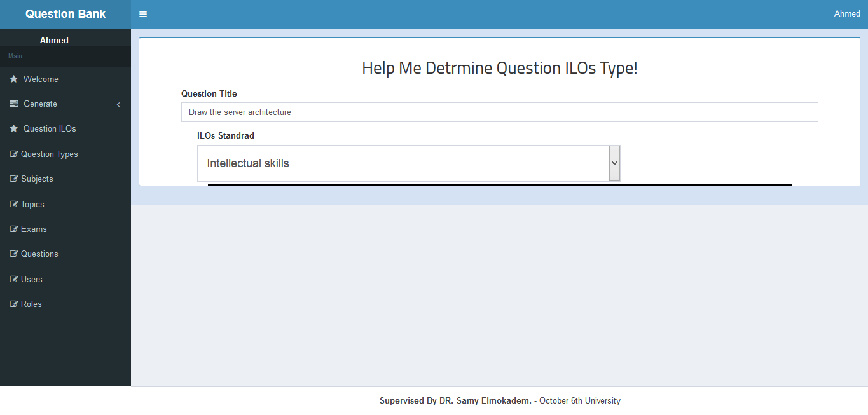This screenshot has height=415, width=868.
Task: Open Topics in sidebar
Action: click(65, 204)
